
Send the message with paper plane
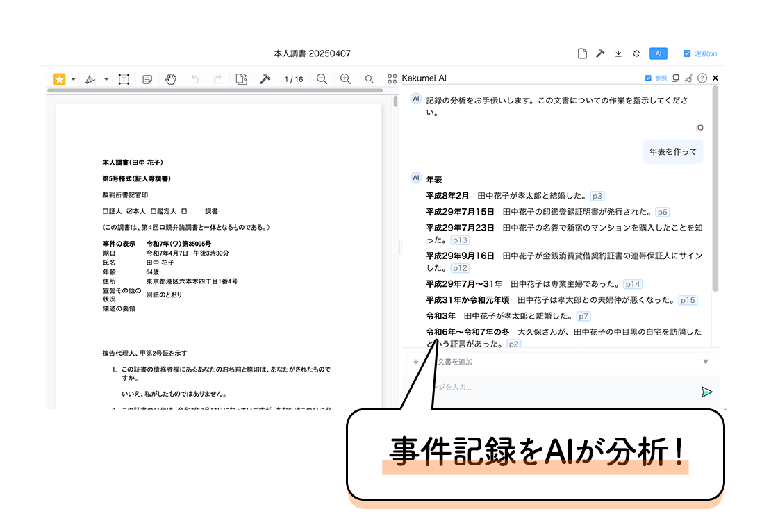[x=706, y=392]
